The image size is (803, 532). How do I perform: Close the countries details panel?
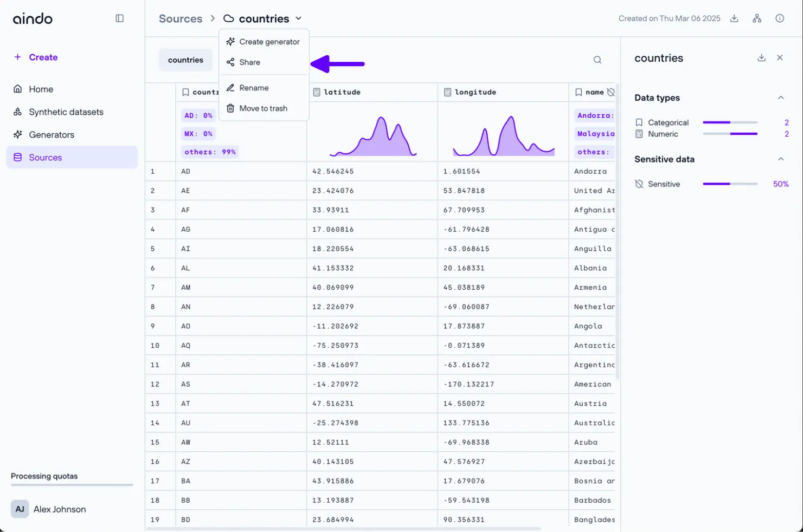[x=780, y=58]
